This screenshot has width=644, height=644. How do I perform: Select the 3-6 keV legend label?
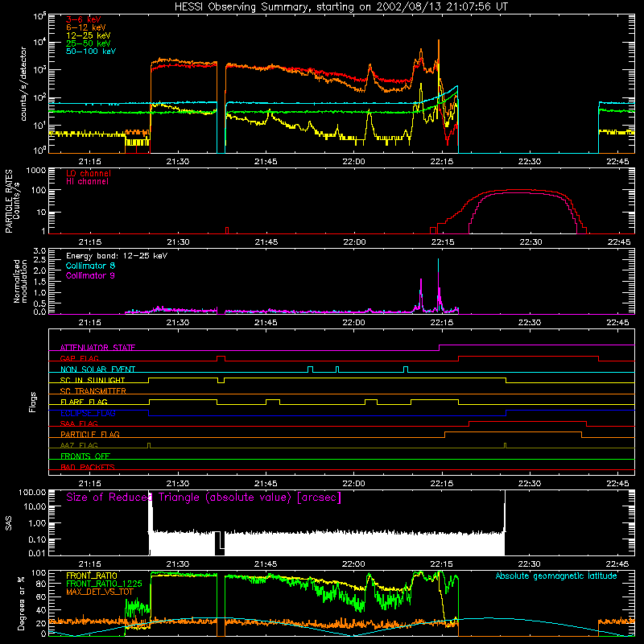click(x=84, y=19)
